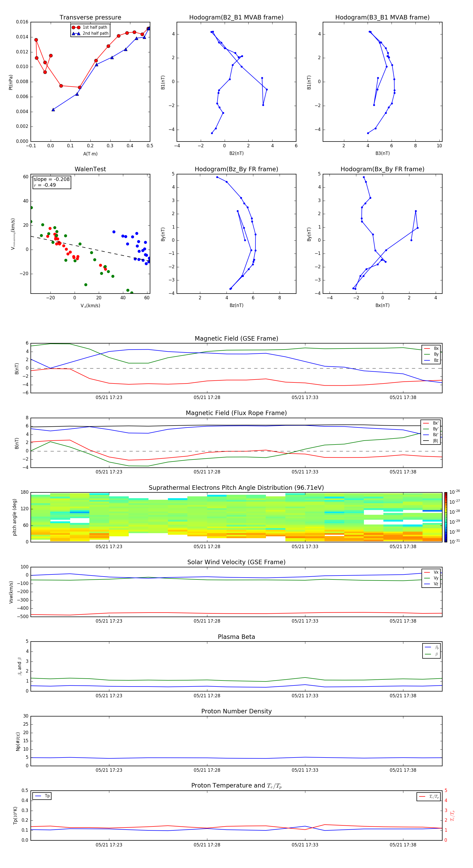Click the 'Vremaining(km/s)' y-axis label
The width and height of the screenshot is (473, 868).
coord(13,234)
